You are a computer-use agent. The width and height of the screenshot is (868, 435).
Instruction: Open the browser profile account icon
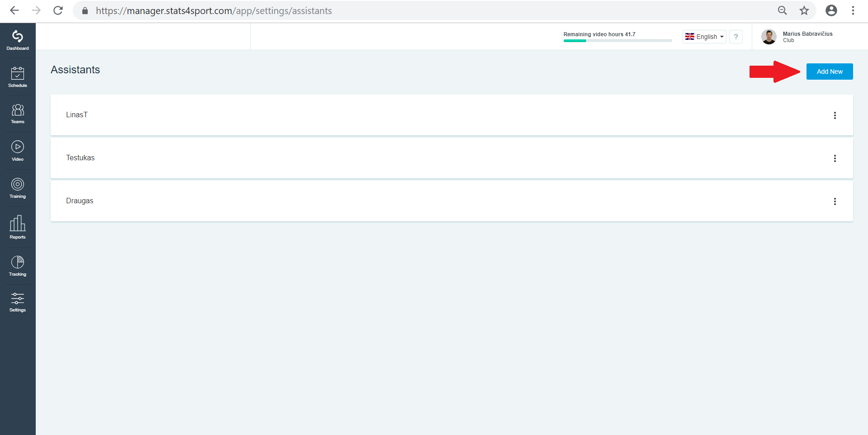click(831, 10)
